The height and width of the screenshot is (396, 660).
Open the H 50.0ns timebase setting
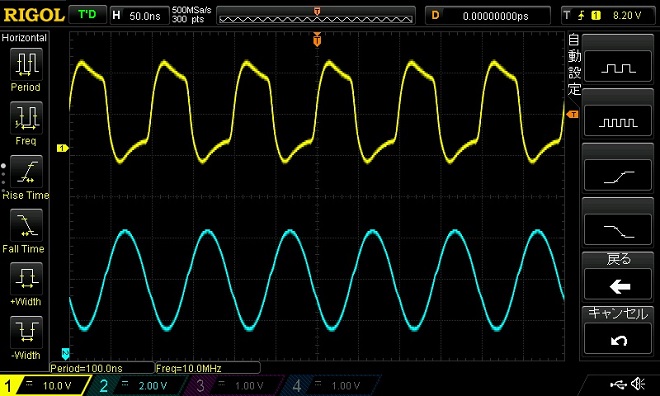[139, 16]
